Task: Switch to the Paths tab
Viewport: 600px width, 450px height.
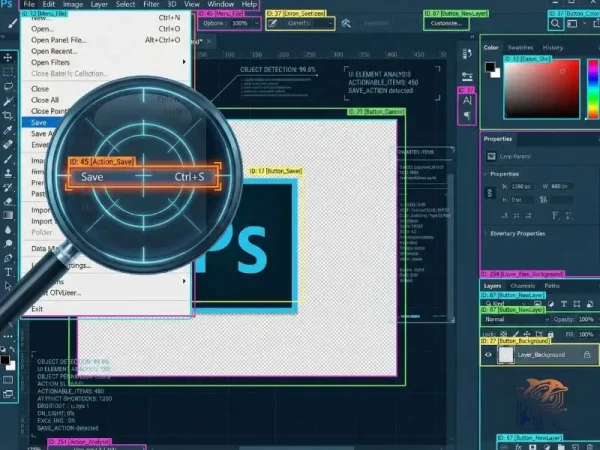Action: tap(552, 286)
